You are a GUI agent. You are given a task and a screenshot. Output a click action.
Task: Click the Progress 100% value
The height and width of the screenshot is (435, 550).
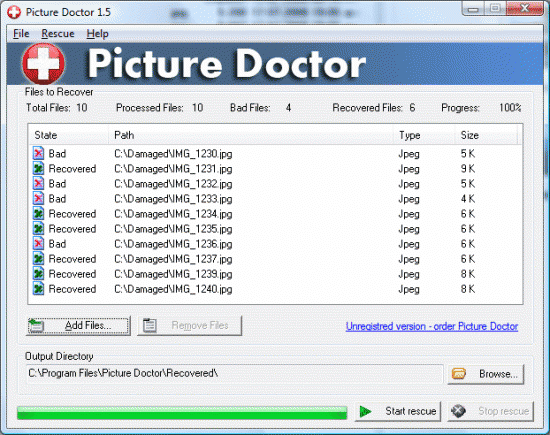pos(510,108)
